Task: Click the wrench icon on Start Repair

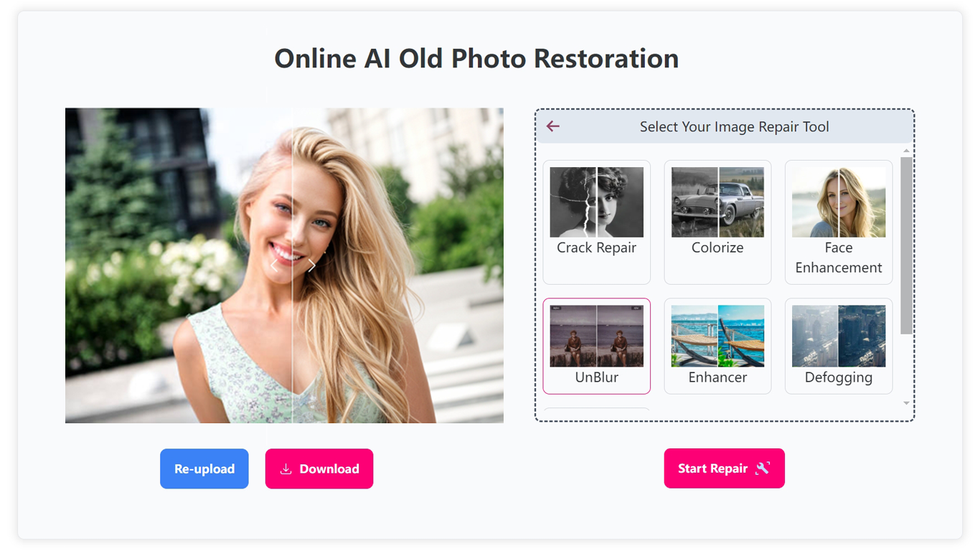Action: click(763, 468)
